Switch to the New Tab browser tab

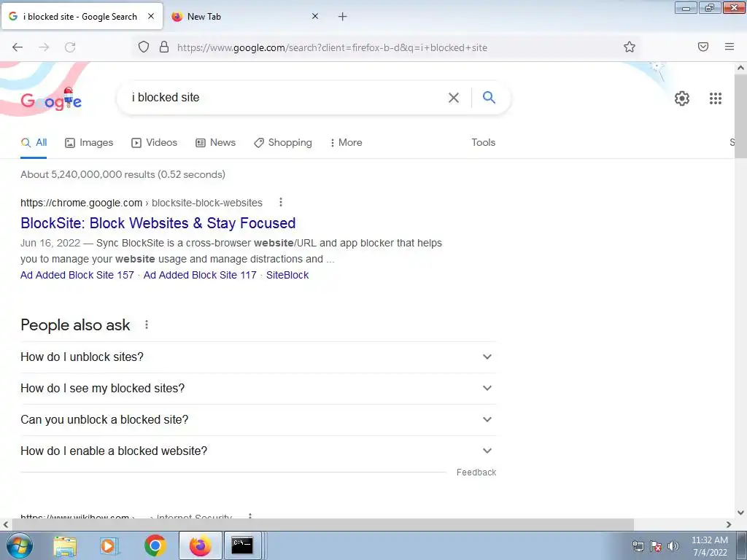coord(244,17)
